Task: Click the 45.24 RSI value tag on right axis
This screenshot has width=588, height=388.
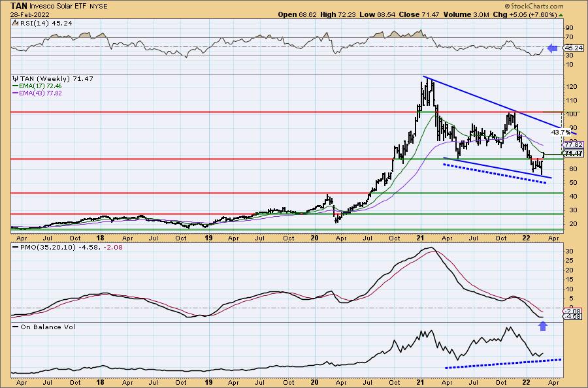Action: coord(574,48)
